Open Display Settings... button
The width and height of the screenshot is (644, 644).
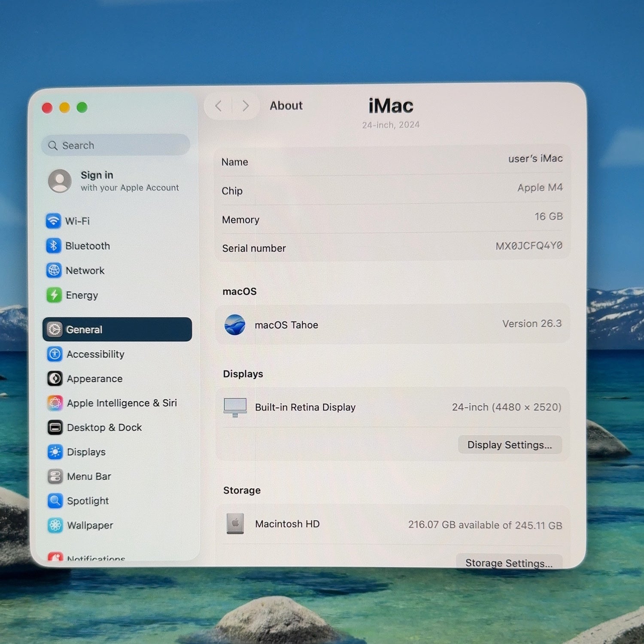pyautogui.click(x=510, y=445)
